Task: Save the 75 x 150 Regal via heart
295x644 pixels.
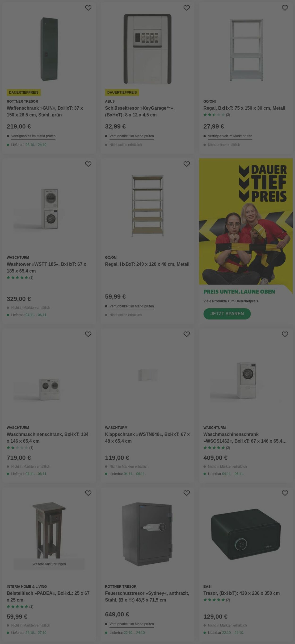Action: tap(285, 8)
